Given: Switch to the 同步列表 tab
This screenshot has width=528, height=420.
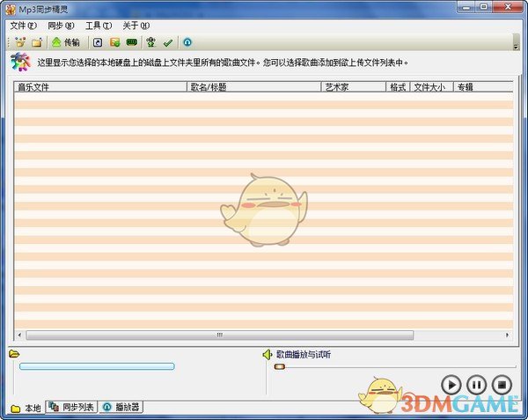Looking at the screenshot, I should click(x=71, y=407).
